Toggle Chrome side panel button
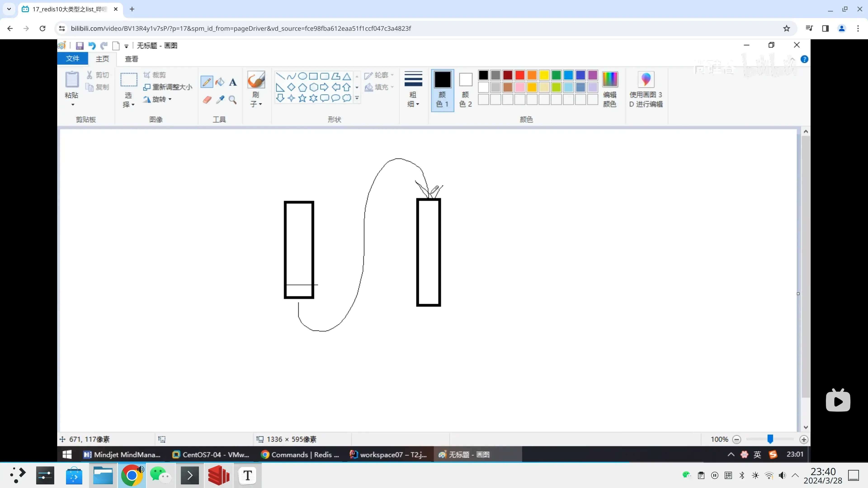Viewport: 868px width, 488px height. point(825,29)
